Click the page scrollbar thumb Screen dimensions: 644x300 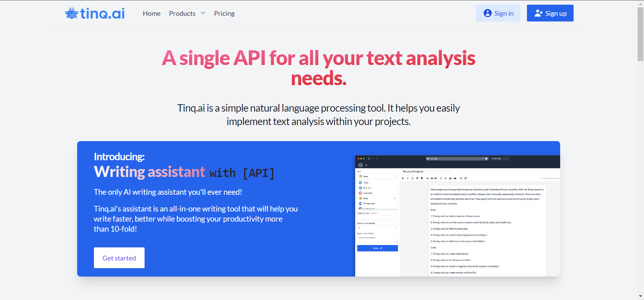pos(640,34)
